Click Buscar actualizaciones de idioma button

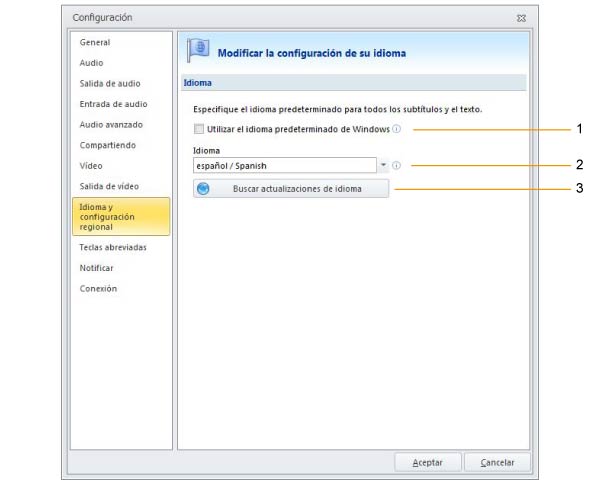pyautogui.click(x=291, y=189)
